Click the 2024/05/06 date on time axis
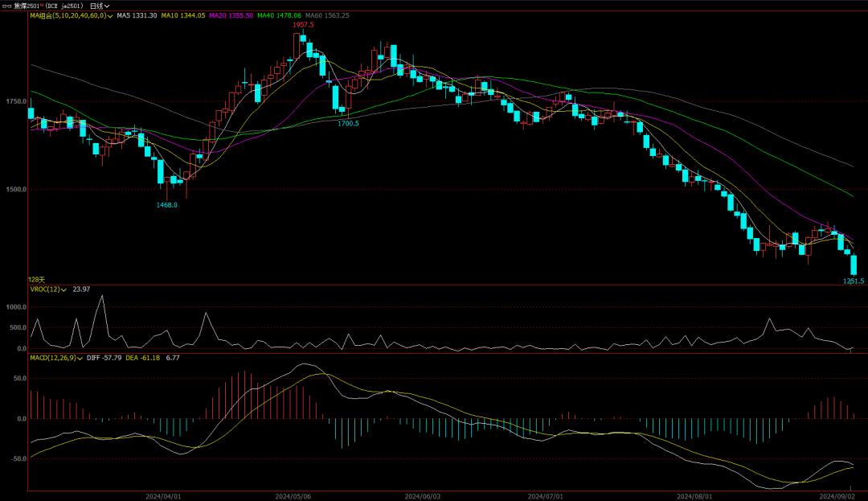Image resolution: width=868 pixels, height=501 pixels. (293, 496)
